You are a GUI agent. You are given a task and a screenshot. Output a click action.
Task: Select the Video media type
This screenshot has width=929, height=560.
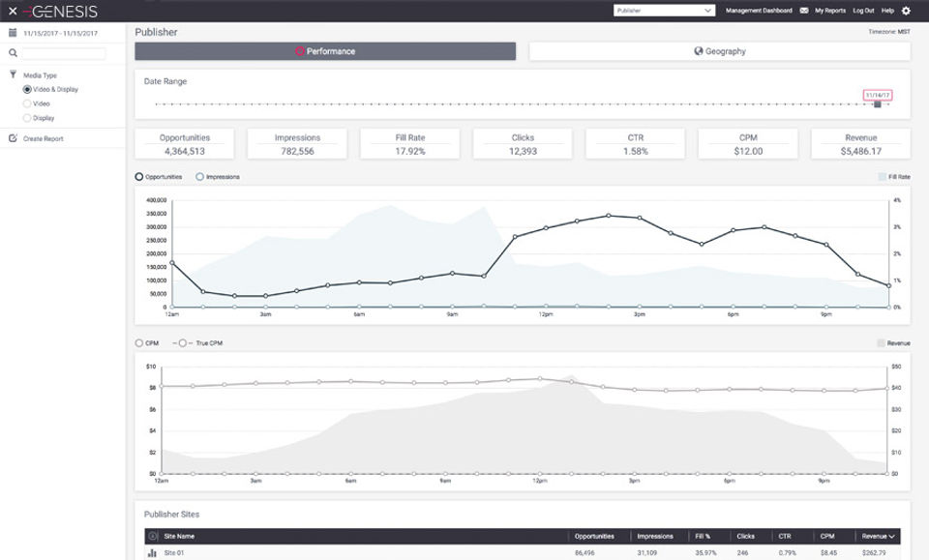(x=27, y=103)
